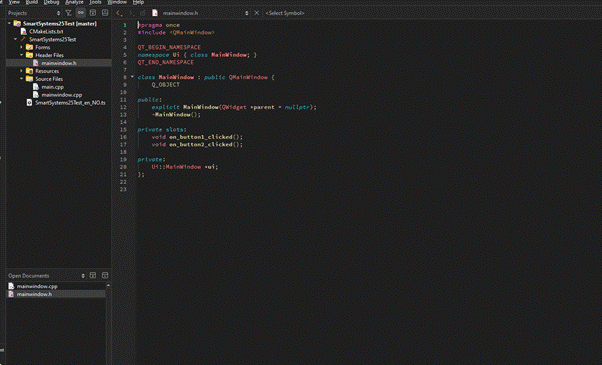
Task: Click the .ts translation file icon
Action: click(x=29, y=102)
